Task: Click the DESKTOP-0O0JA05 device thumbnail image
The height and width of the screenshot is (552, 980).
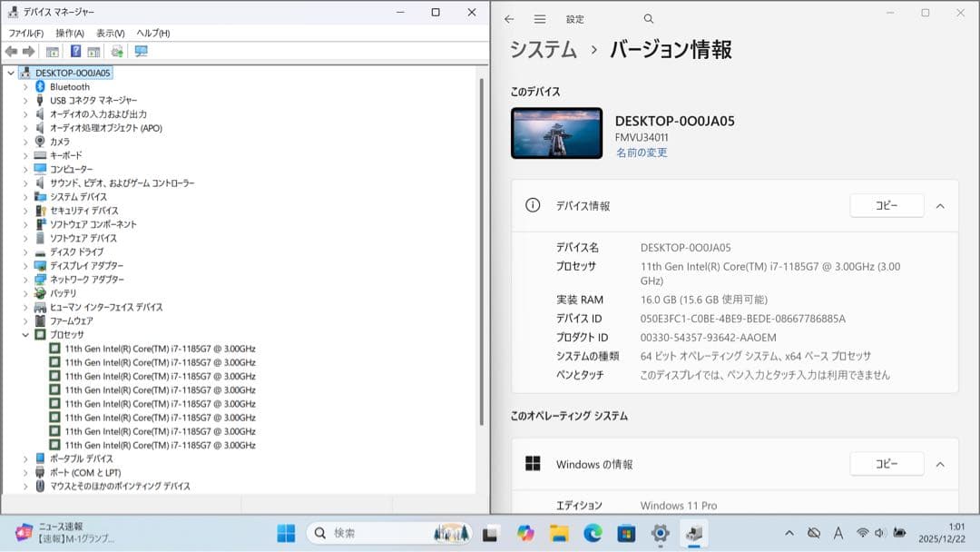Action: pyautogui.click(x=555, y=132)
